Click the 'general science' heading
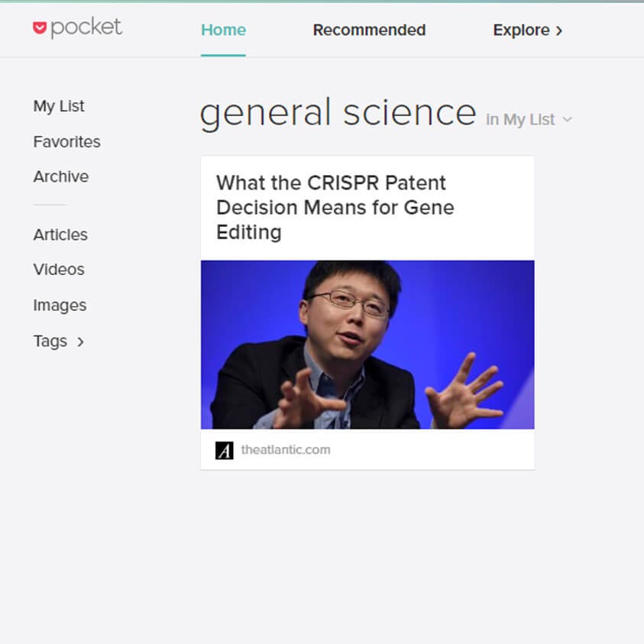Screen dimensions: 644x644 338,113
